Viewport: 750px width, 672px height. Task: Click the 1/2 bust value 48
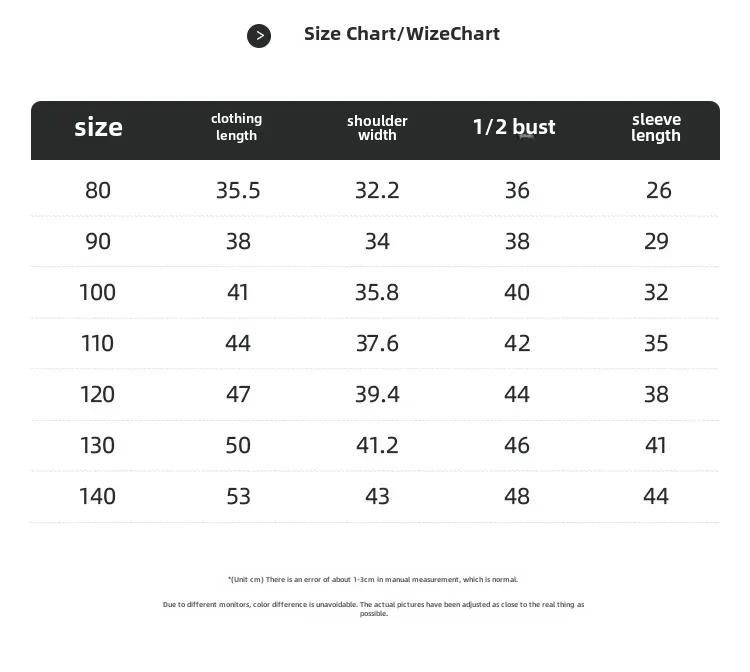517,496
